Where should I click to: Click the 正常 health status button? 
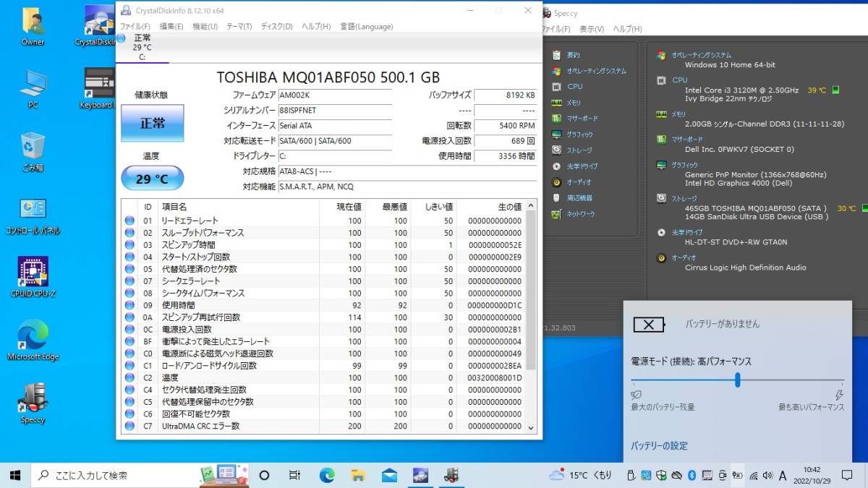click(152, 123)
